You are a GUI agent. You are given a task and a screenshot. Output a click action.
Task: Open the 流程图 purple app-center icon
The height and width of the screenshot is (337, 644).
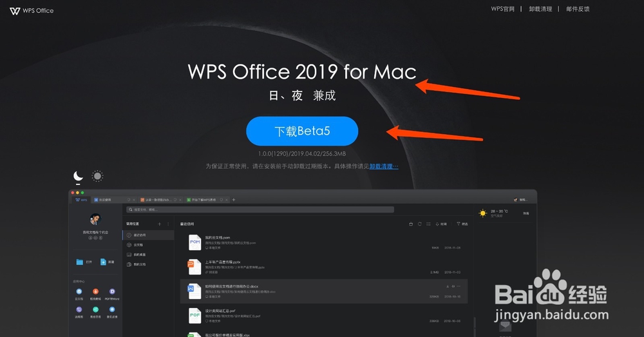[x=79, y=309]
